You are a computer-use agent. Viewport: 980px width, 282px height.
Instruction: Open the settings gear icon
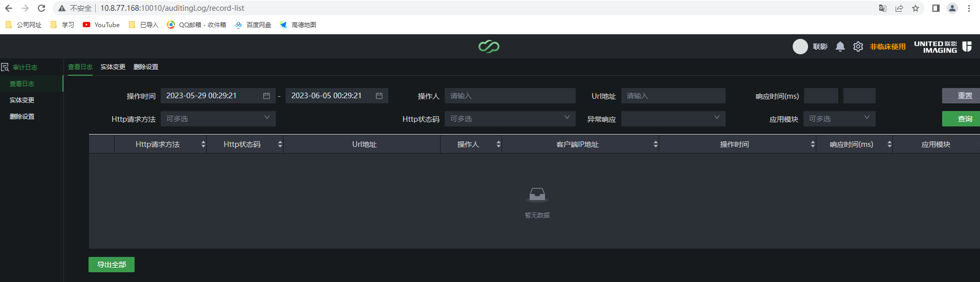click(x=858, y=47)
